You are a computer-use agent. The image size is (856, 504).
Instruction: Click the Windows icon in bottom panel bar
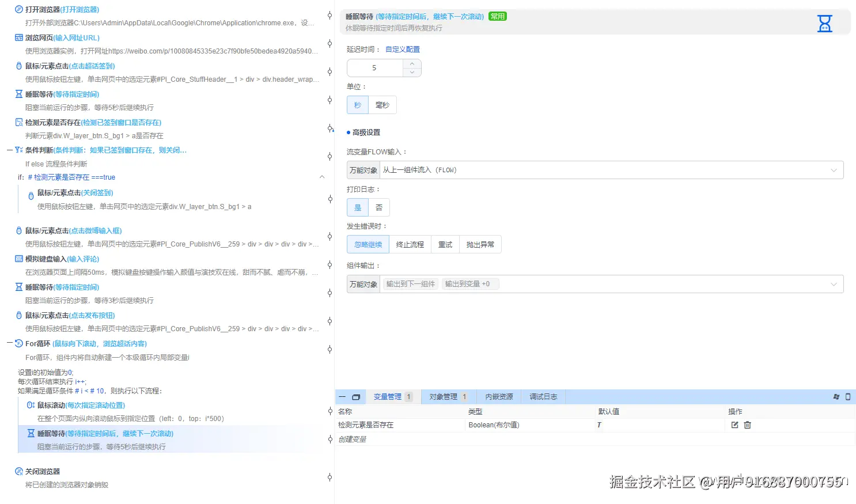[x=836, y=397]
